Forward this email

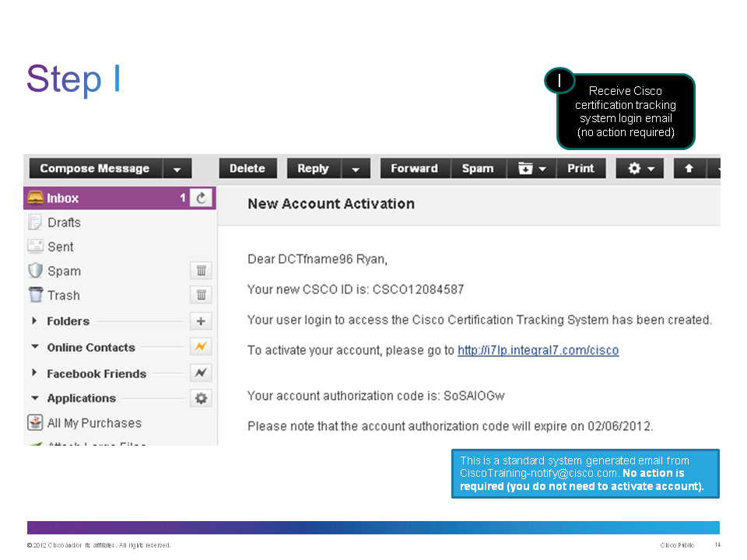[x=415, y=169]
